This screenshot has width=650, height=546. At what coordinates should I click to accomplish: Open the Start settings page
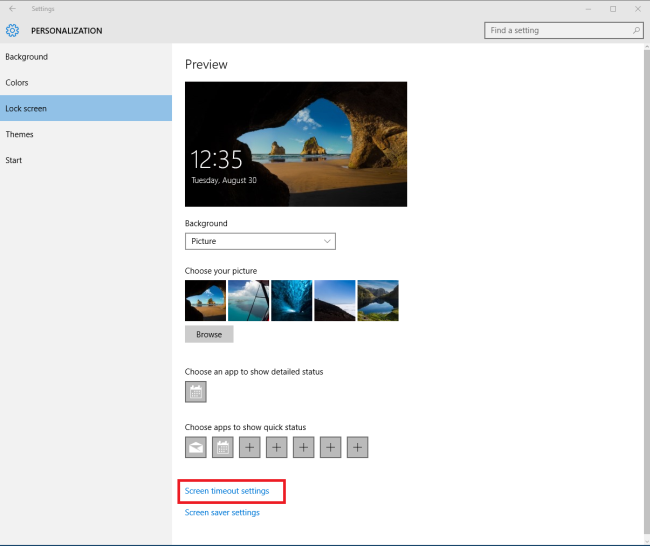point(86,160)
